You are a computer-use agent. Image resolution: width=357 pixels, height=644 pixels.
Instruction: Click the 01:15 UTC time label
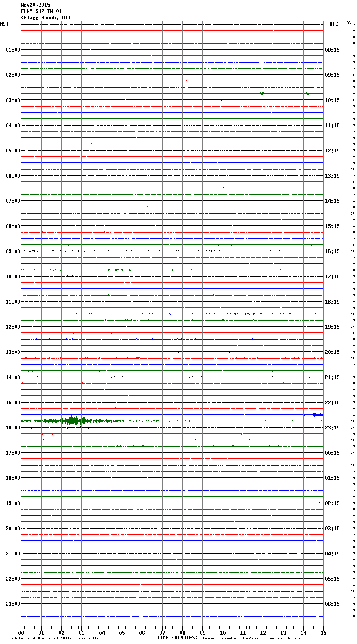332,478
